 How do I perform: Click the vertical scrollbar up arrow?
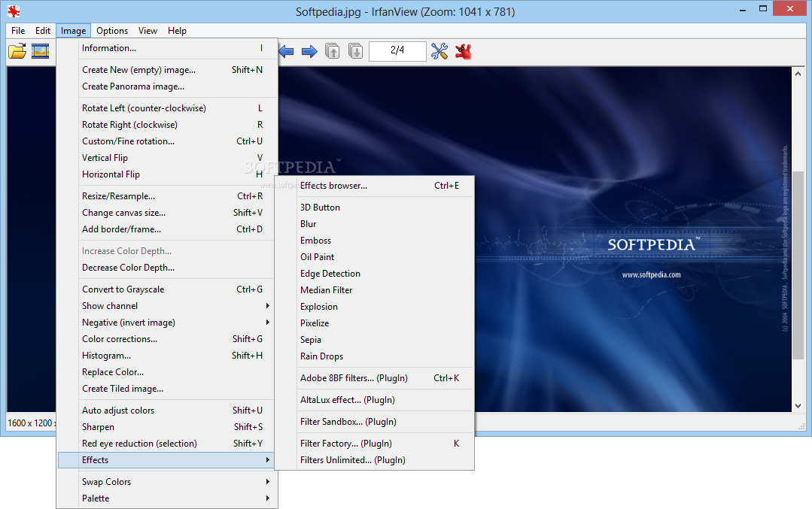(798, 74)
